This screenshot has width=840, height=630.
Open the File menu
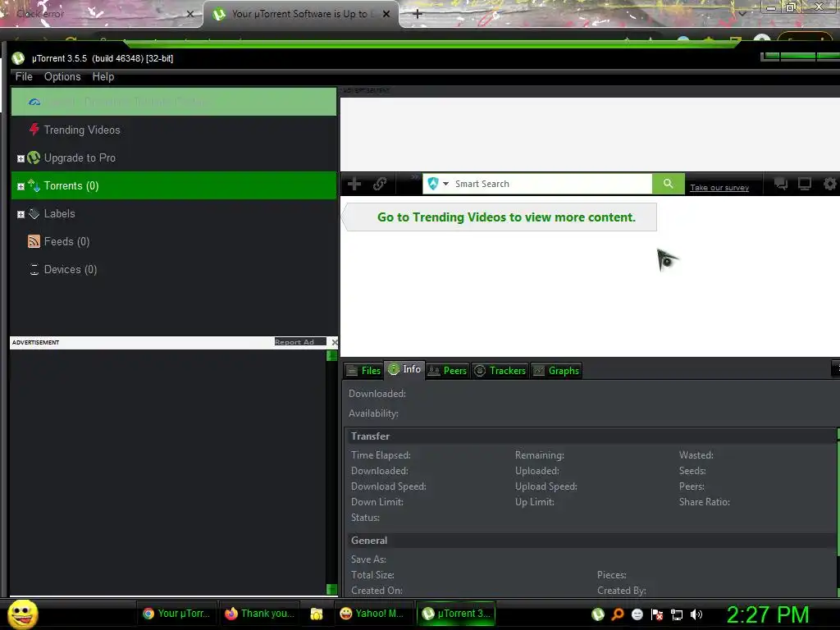(24, 76)
